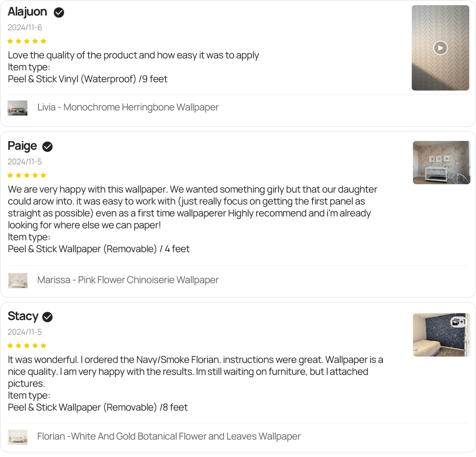Click reviewer name Alajuon
The width and height of the screenshot is (476, 457).
27,12
